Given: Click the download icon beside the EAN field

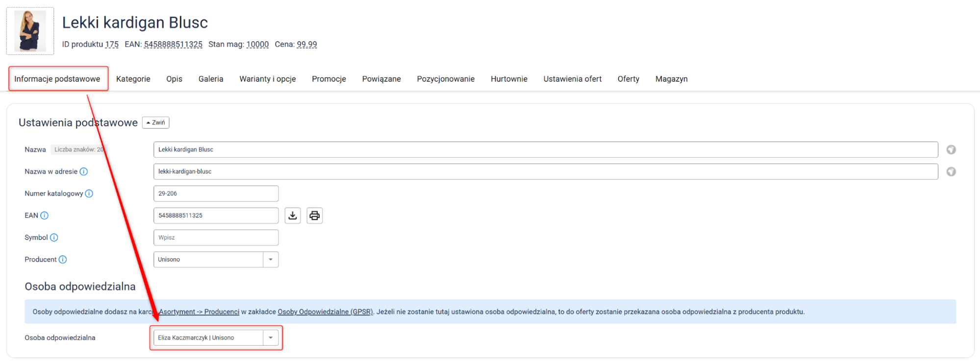Looking at the screenshot, I should click(293, 216).
